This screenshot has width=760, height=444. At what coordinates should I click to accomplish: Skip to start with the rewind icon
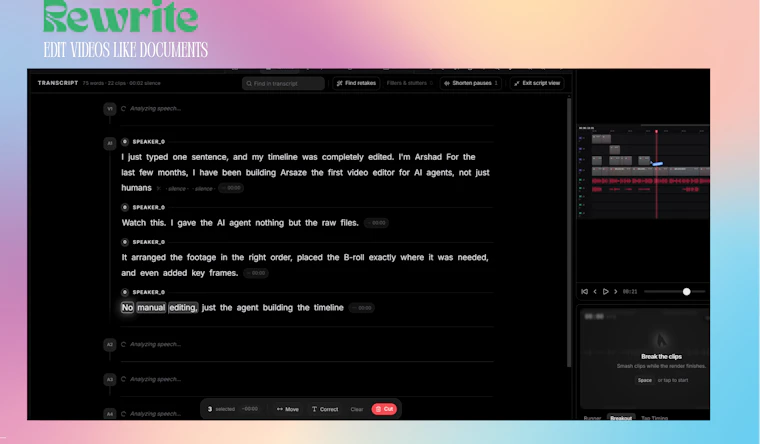click(x=584, y=292)
